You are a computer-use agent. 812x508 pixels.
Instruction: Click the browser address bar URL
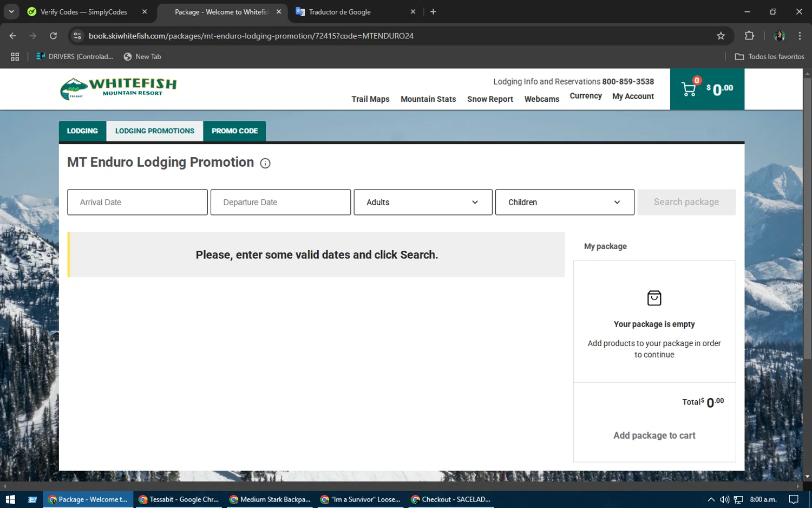(251, 36)
